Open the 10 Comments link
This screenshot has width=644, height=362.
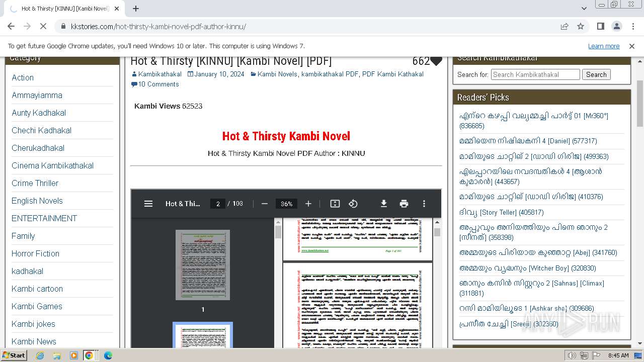pyautogui.click(x=158, y=84)
